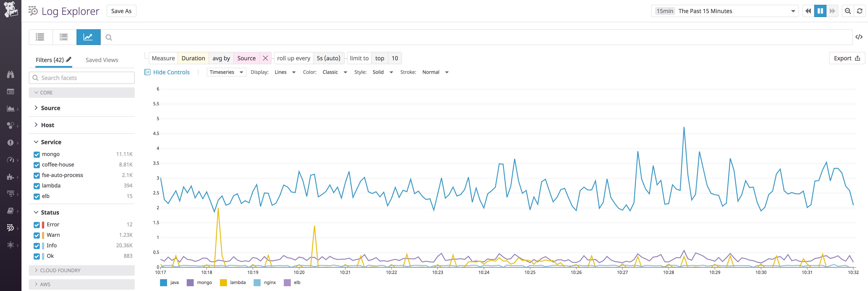
Task: Switch to the list view mode above the query bar
Action: pyautogui.click(x=40, y=37)
